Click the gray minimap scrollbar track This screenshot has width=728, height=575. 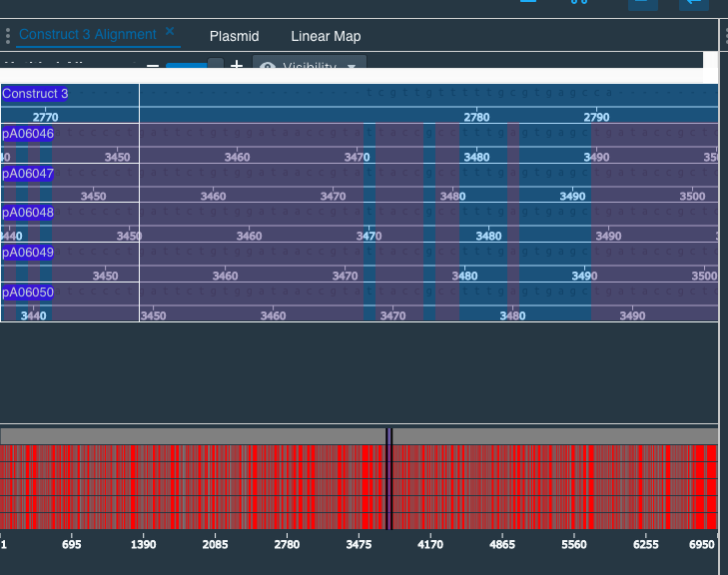coord(360,436)
